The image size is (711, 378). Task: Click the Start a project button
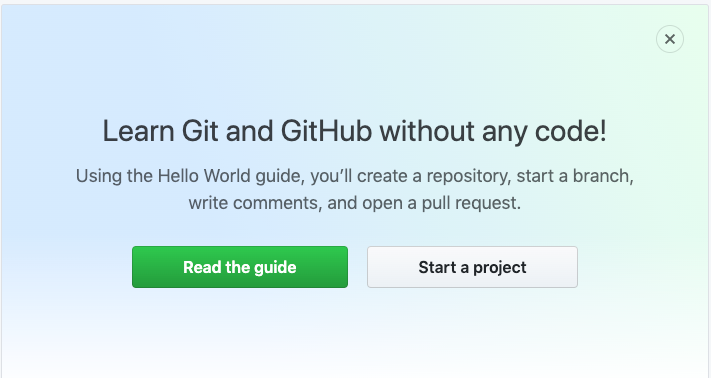472,267
